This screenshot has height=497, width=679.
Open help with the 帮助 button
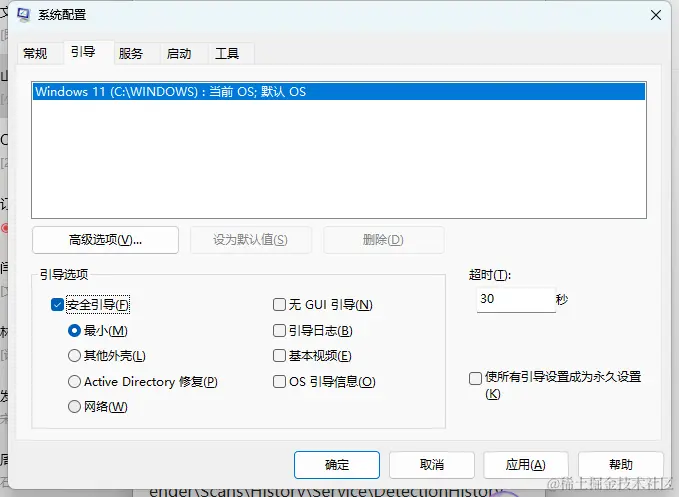pos(621,465)
